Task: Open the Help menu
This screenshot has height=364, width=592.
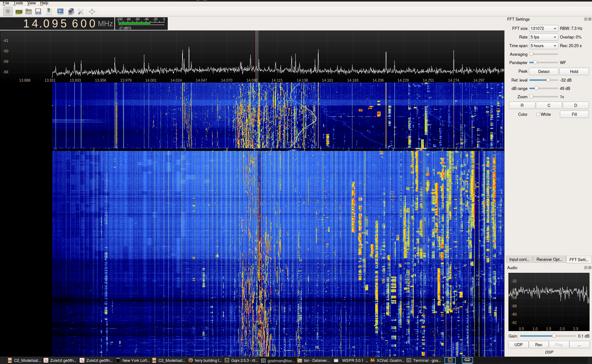Action: coord(44,3)
